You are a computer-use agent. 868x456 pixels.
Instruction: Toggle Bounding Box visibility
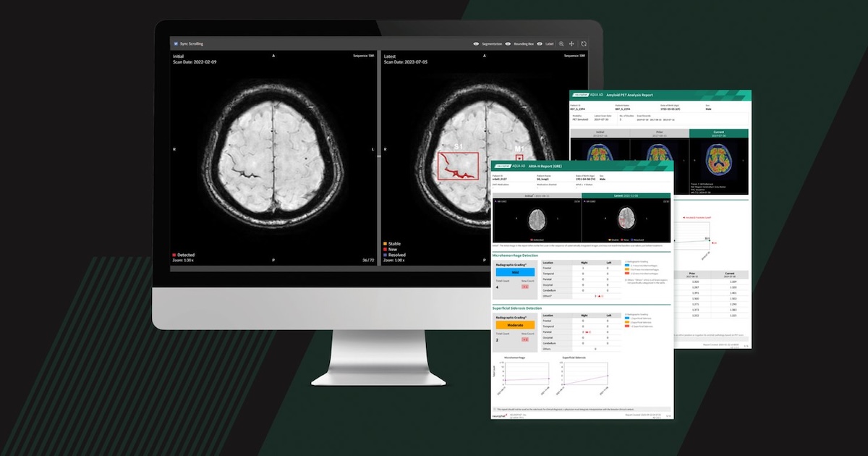click(508, 44)
